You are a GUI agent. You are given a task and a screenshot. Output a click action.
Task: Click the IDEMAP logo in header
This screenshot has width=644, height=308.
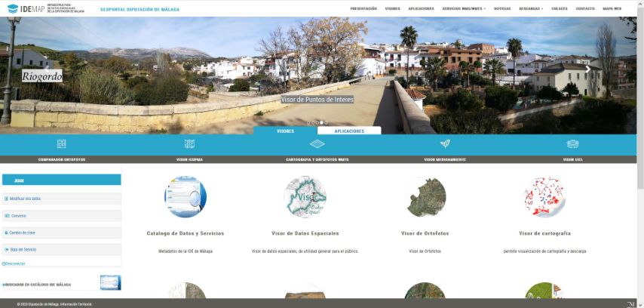click(24, 9)
